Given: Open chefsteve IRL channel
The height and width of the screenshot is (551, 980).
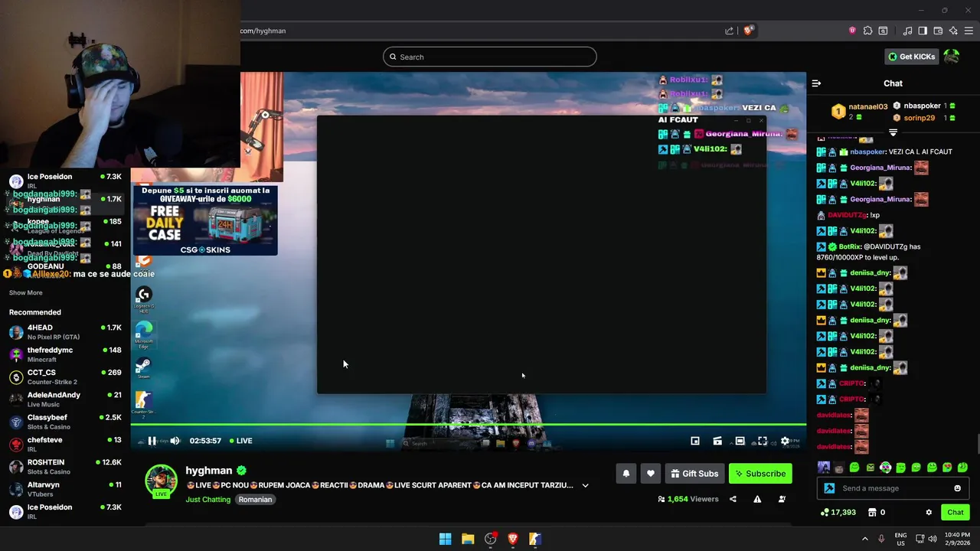Looking at the screenshot, I should point(65,445).
